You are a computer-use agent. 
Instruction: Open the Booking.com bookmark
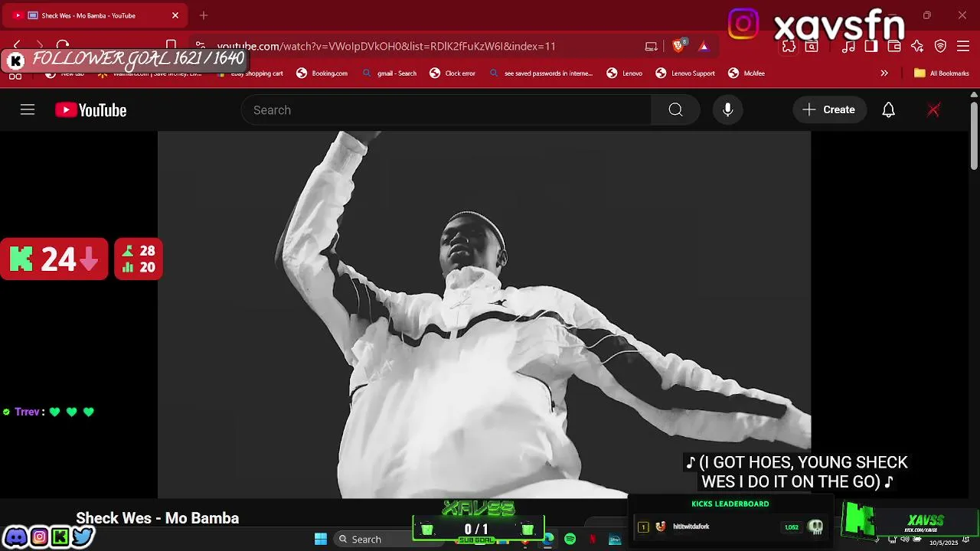[x=322, y=73]
